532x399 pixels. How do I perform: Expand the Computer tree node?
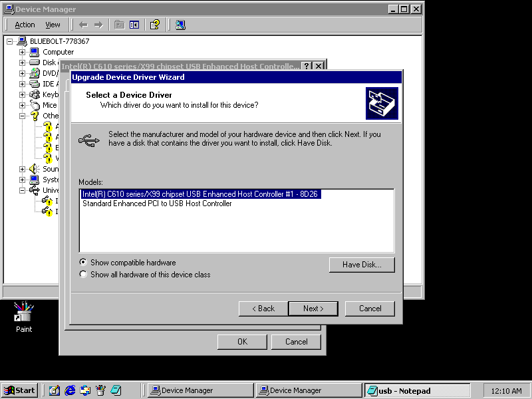[22, 52]
